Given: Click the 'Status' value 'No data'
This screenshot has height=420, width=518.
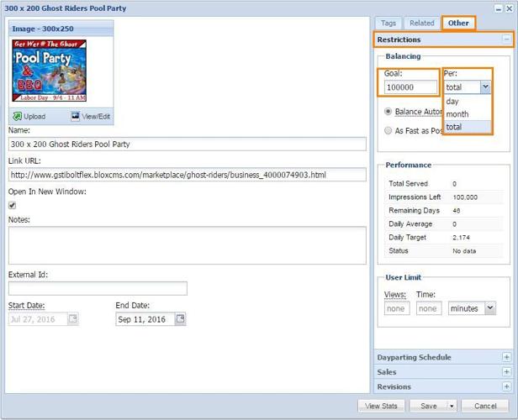Looking at the screenshot, I should (x=464, y=251).
